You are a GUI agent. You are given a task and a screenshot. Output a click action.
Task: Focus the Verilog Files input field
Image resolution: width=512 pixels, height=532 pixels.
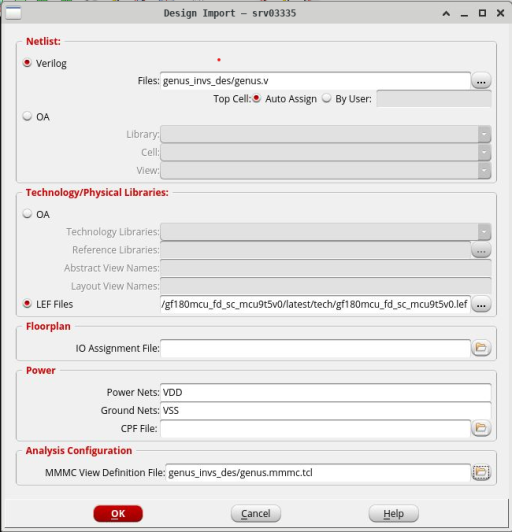point(315,81)
